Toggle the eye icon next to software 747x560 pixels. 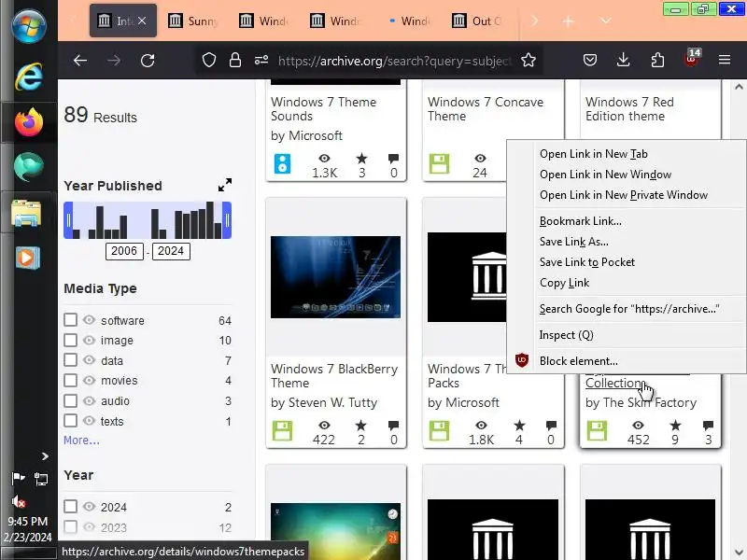pos(89,319)
